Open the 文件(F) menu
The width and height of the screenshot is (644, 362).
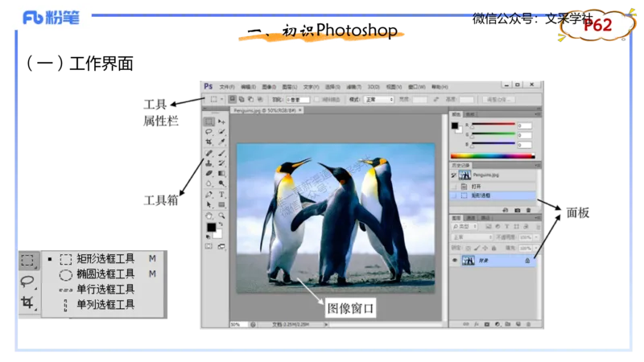[227, 86]
